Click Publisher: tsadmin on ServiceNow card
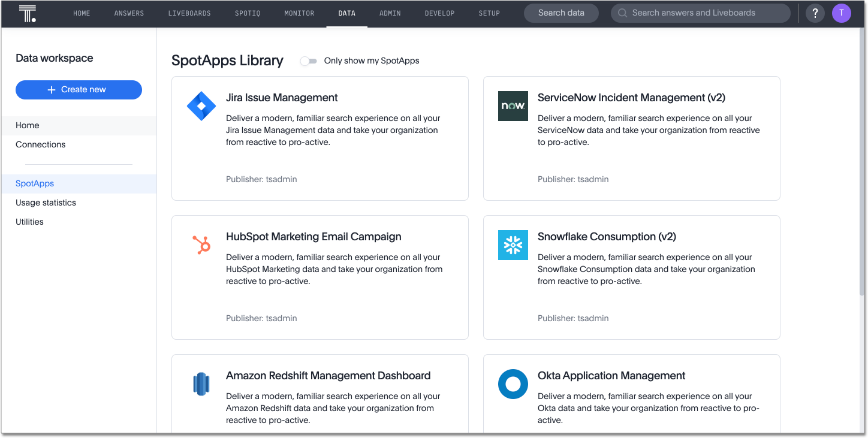The width and height of the screenshot is (868, 438). point(573,179)
